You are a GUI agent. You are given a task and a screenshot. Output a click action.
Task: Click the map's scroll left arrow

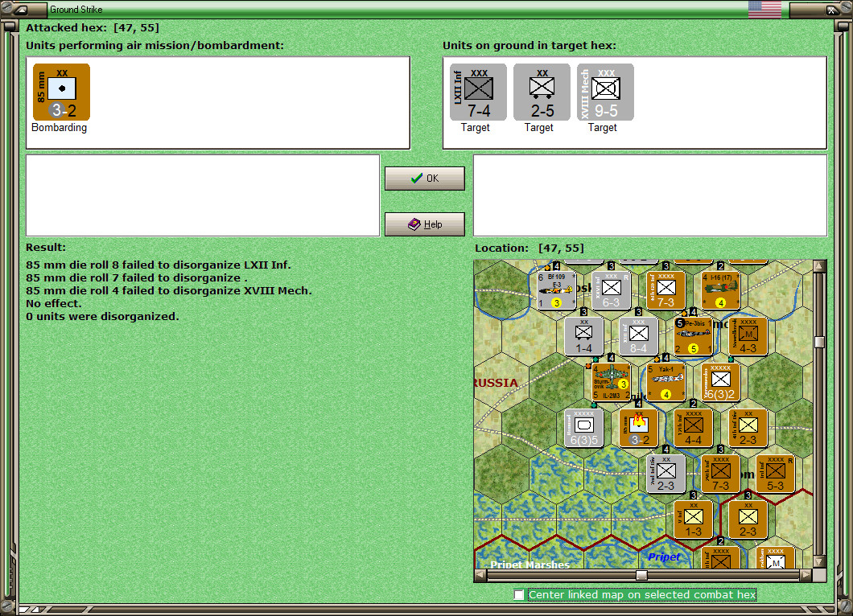(480, 575)
